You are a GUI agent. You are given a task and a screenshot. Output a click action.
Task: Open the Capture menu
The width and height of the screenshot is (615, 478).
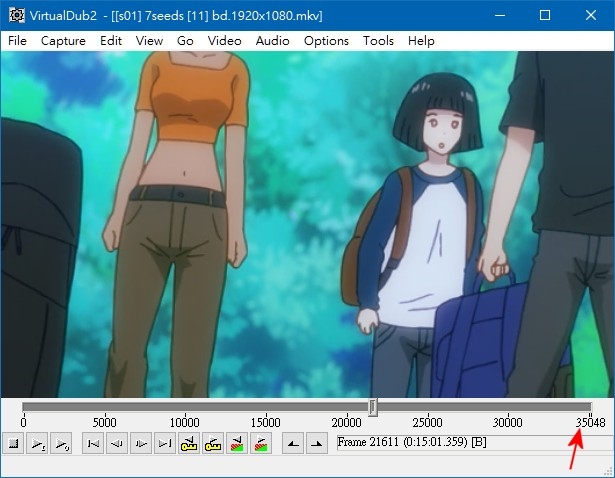[63, 41]
